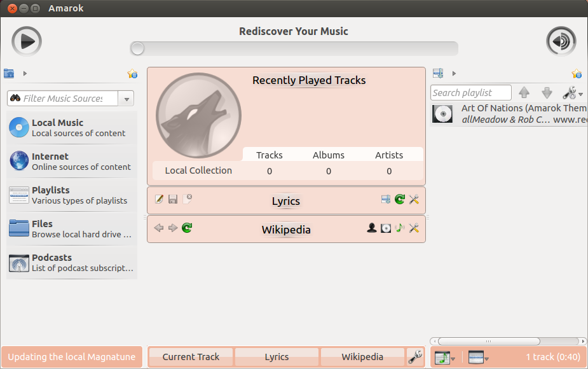Click the Podcasts antenna icon
Image resolution: width=588 pixels, height=369 pixels.
19,263
